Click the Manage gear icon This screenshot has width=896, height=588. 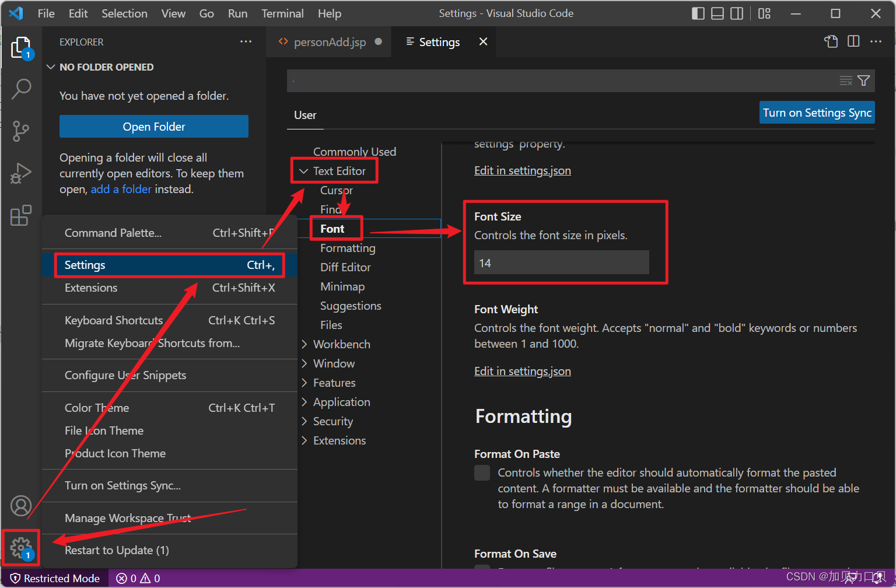click(x=21, y=548)
